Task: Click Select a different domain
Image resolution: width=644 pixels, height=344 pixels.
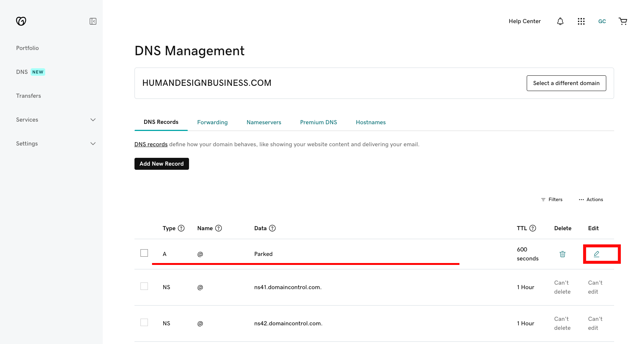Action: point(566,83)
